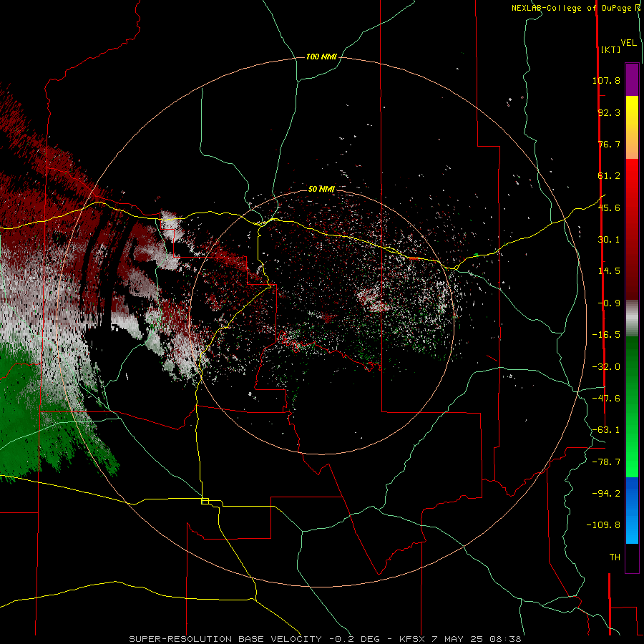Click the -0.9 value on velocity scale
Screen dimensions: 644x644
[x=609, y=303]
